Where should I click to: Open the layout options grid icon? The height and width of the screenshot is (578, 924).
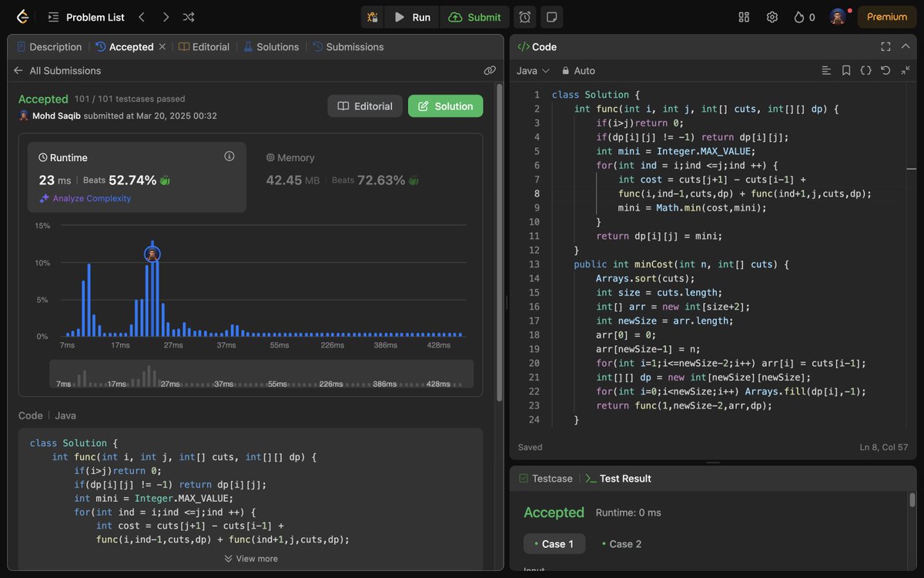[x=743, y=16]
